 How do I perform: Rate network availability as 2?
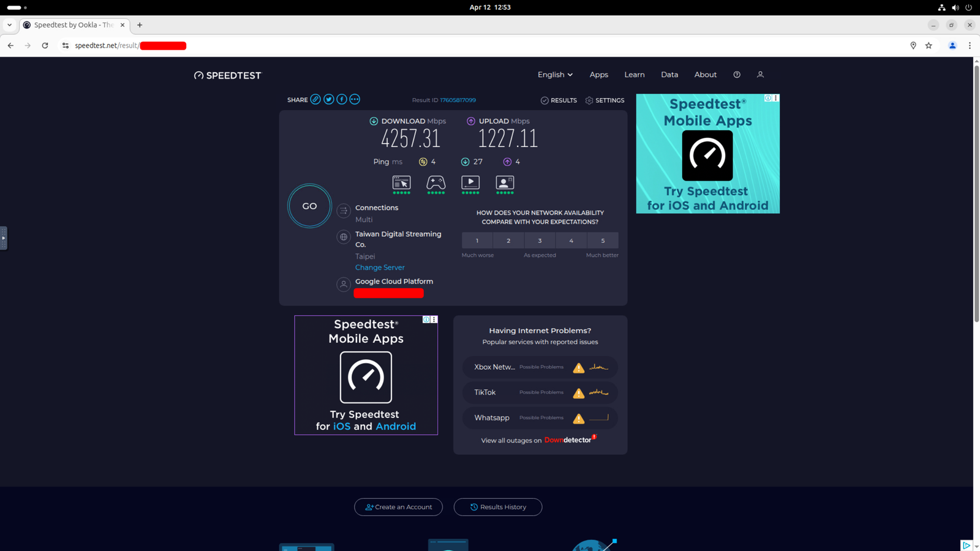coord(508,241)
